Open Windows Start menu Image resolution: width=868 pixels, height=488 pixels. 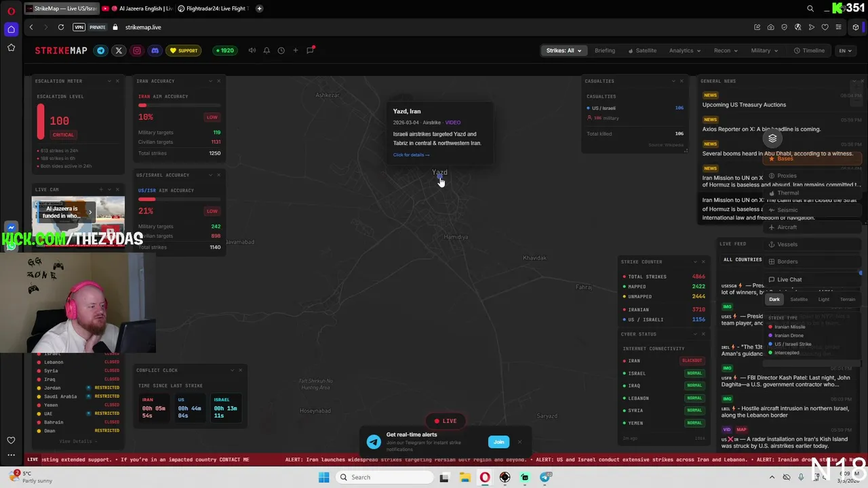pyautogui.click(x=323, y=477)
